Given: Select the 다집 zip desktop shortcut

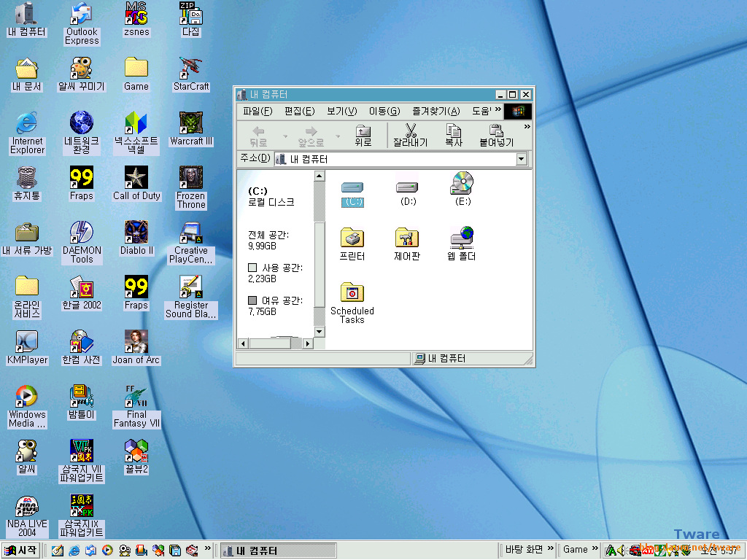Looking at the screenshot, I should [191, 19].
